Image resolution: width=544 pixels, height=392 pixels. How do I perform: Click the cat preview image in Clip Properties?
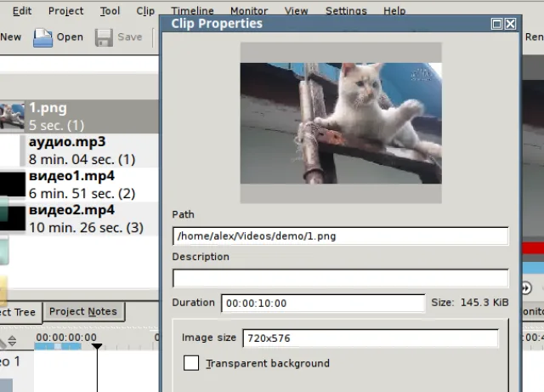pos(341,123)
